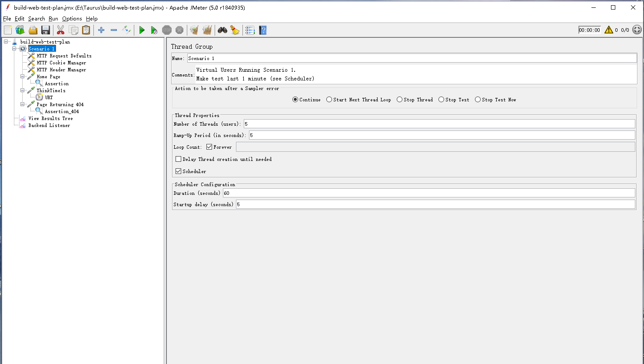
Task: Click the Startup delay seconds field
Action: coord(435,204)
